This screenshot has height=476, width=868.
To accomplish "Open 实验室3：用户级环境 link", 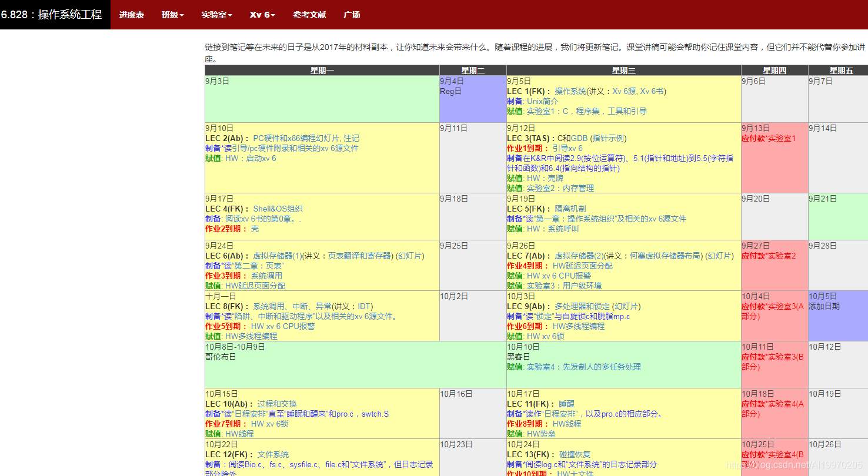I will [x=564, y=286].
